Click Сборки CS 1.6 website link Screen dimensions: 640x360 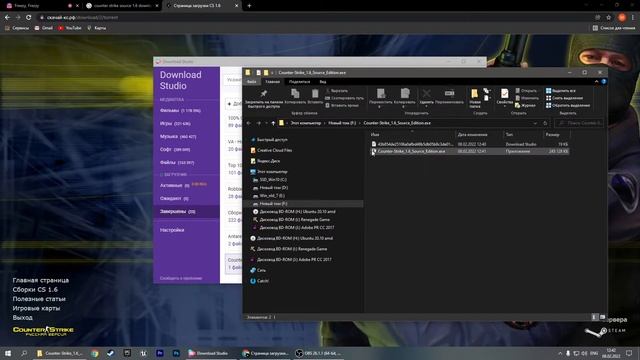tap(35, 290)
